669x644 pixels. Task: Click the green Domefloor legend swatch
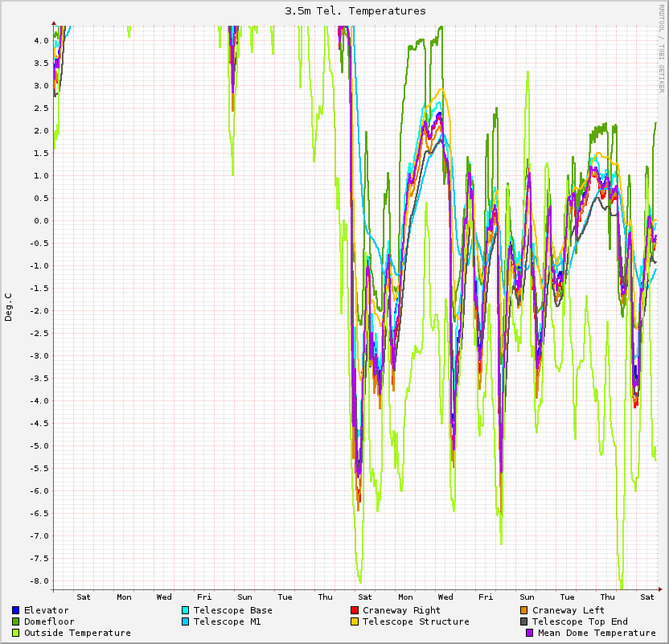pos(16,621)
